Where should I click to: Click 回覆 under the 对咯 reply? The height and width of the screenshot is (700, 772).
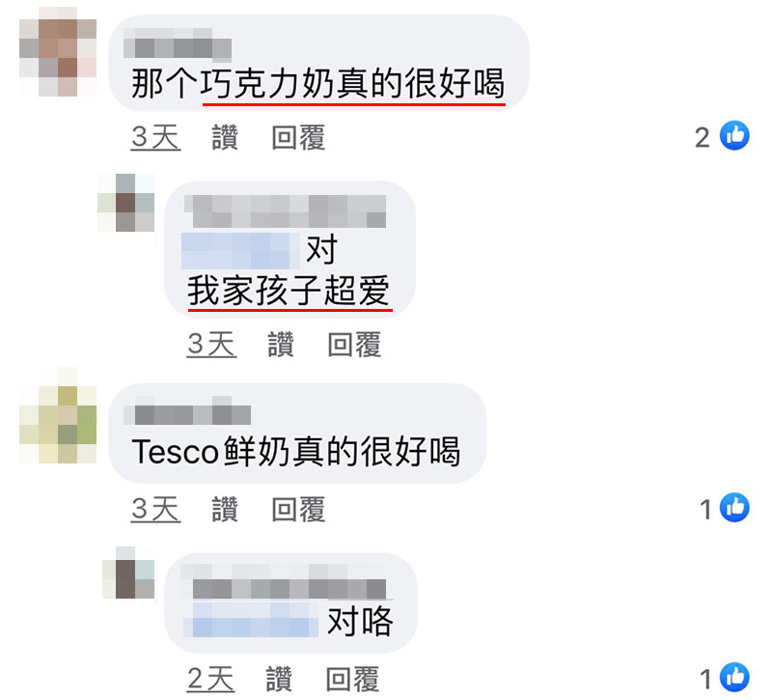click(352, 679)
